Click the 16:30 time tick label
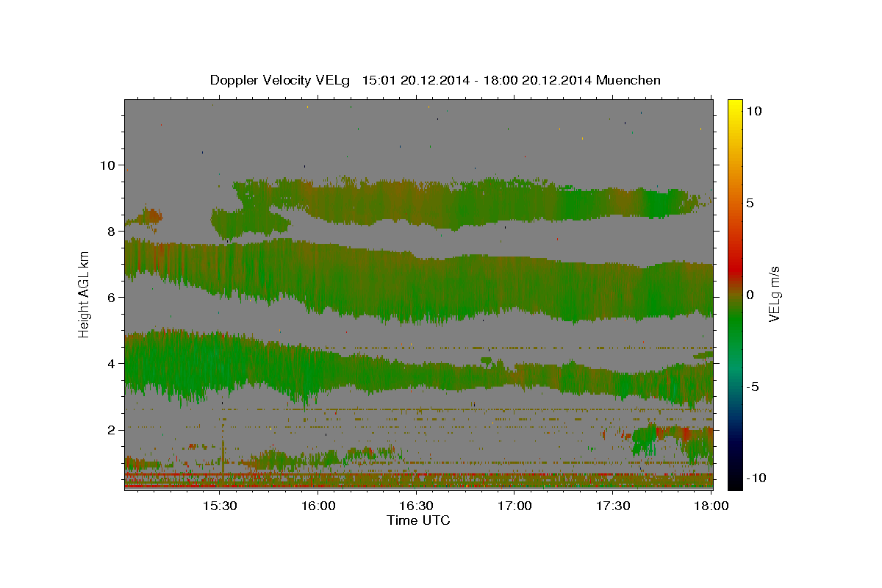 coord(416,506)
